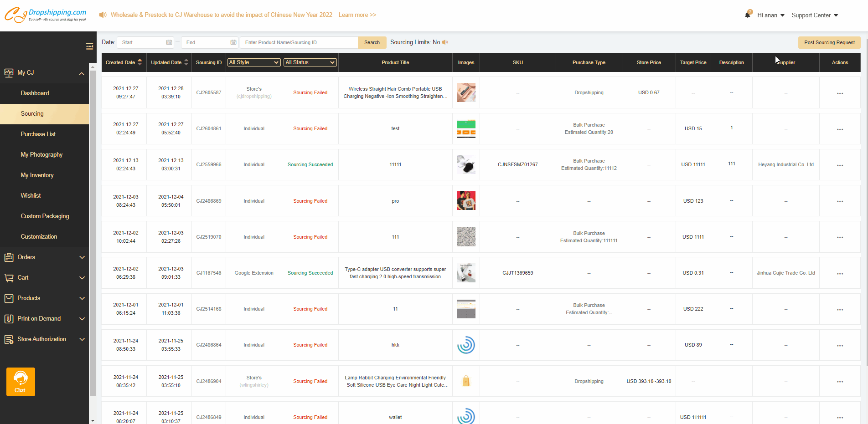The image size is (868, 424).
Task: Open the All Status dropdown
Action: 310,62
